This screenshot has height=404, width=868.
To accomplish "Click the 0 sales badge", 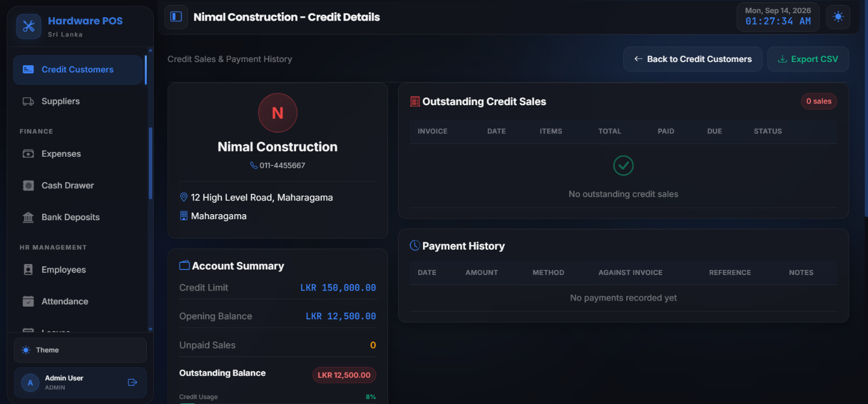I will (819, 101).
